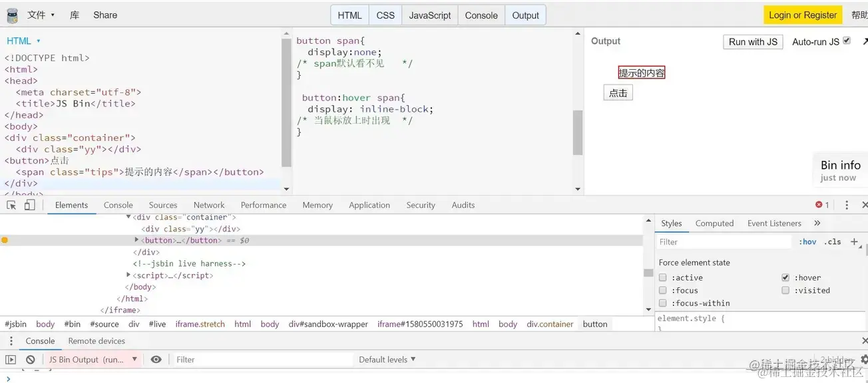Click the CSS editor scrollbar thumb
The width and height of the screenshot is (868, 383).
click(578, 132)
